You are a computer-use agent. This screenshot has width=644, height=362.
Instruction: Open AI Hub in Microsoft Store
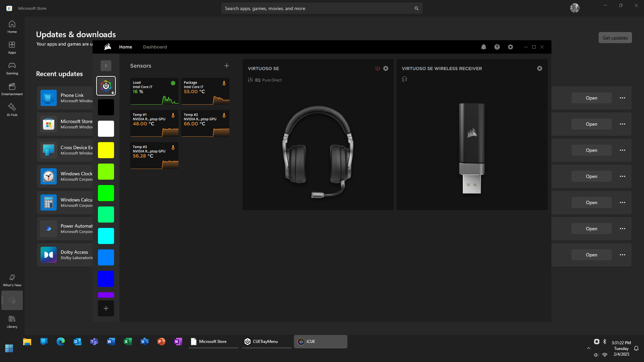pyautogui.click(x=12, y=110)
